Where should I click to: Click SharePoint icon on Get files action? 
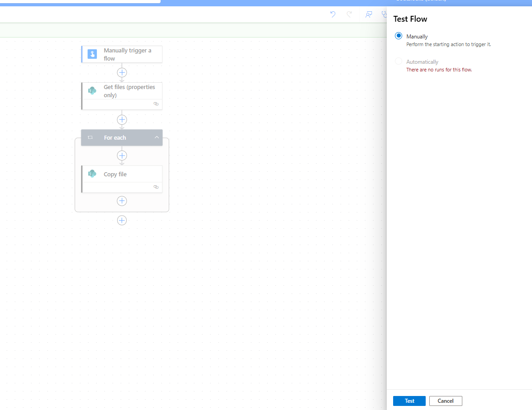92,90
